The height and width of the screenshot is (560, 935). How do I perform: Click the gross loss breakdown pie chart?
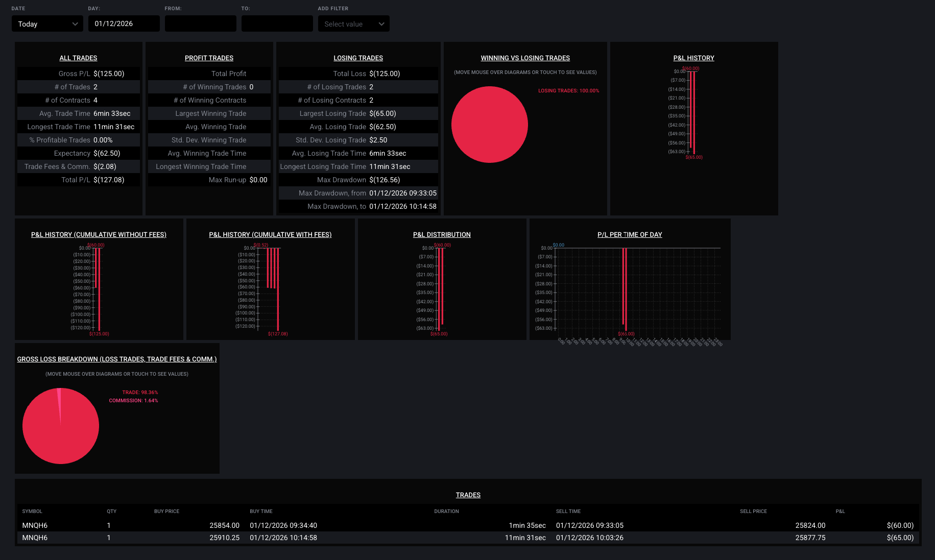coord(61,426)
